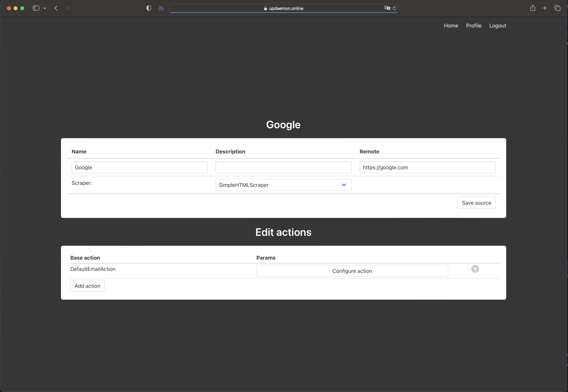Click the empty Description input field
This screenshot has height=392, width=568.
tap(283, 167)
